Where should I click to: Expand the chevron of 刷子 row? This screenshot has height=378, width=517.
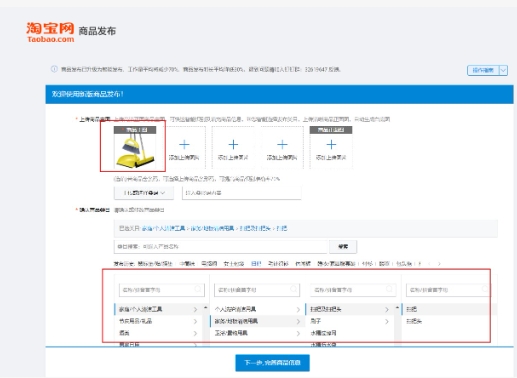[387, 322]
